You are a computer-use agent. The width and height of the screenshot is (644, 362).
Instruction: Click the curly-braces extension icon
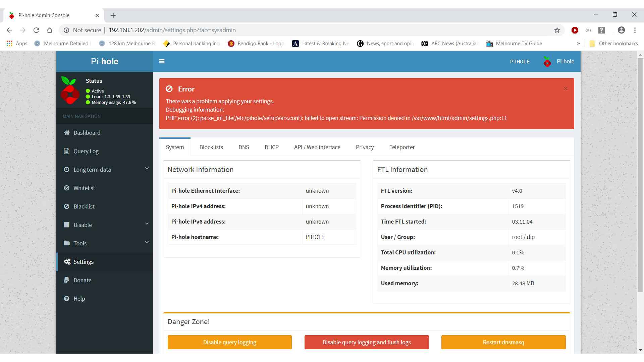[588, 30]
